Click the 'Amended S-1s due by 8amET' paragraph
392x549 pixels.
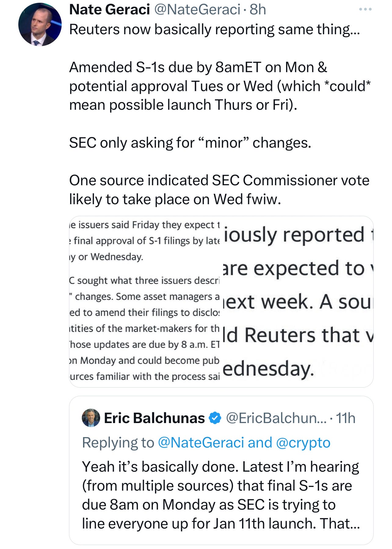[220, 86]
